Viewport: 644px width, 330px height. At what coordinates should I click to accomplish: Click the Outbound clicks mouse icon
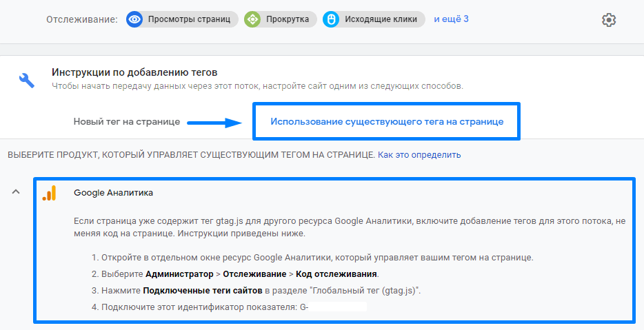point(331,19)
